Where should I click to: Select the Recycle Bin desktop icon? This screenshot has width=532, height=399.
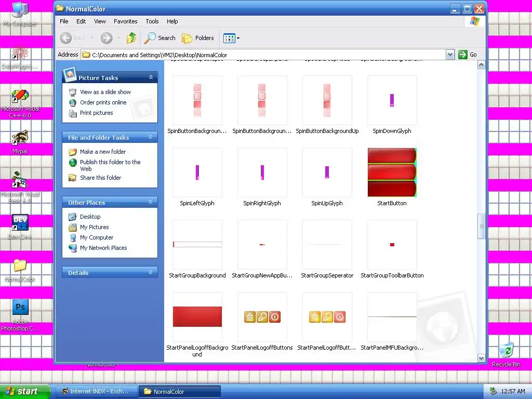click(x=506, y=350)
